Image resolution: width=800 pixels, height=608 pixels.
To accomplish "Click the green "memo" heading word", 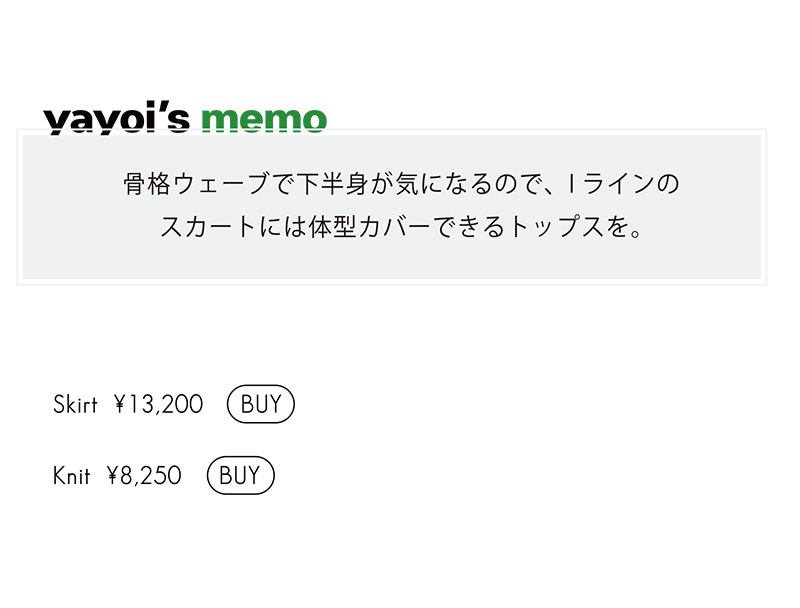I will point(264,121).
